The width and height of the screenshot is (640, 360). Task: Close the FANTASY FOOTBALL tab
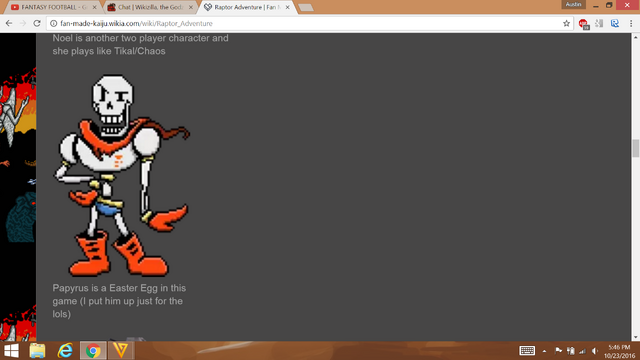pyautogui.click(x=94, y=7)
